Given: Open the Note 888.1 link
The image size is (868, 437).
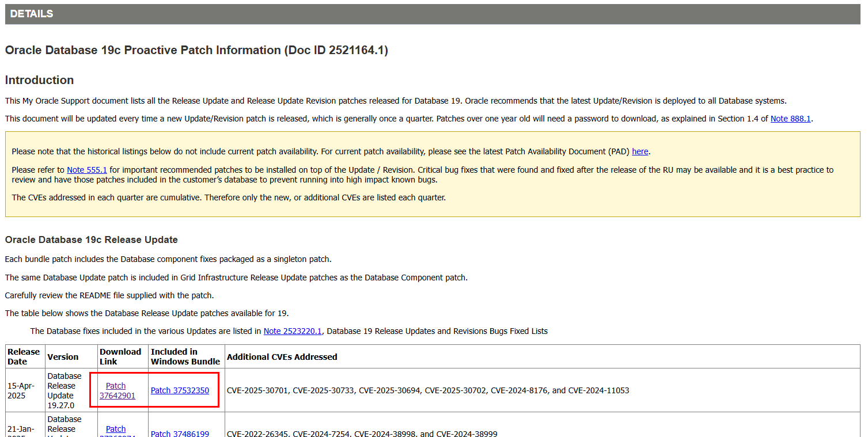Looking at the screenshot, I should coord(791,119).
